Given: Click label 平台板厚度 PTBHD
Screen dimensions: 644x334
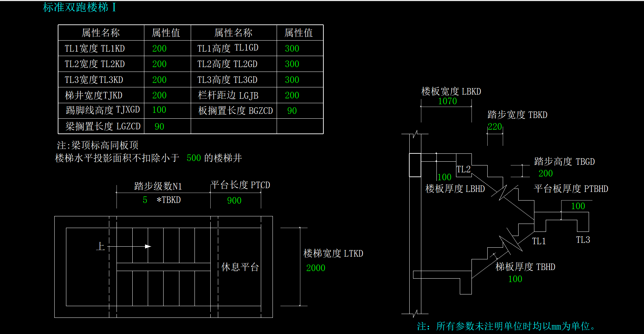Looking at the screenshot, I should [x=571, y=189].
